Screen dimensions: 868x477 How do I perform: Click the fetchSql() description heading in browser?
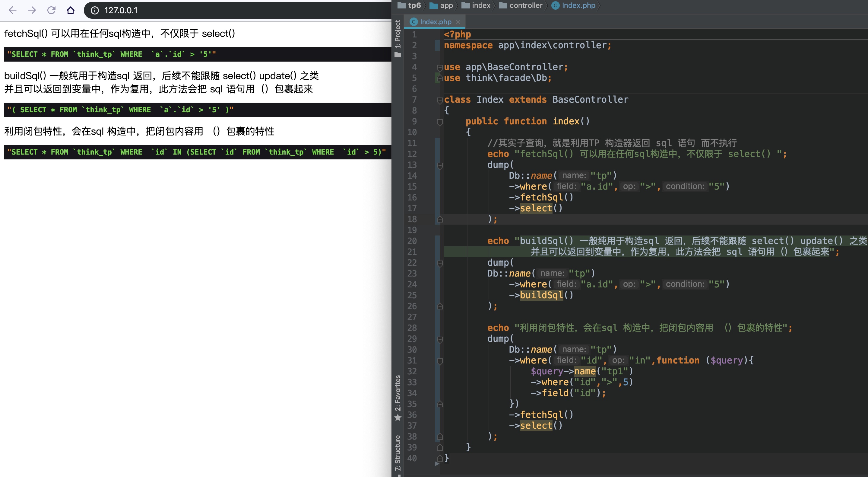[x=119, y=34]
